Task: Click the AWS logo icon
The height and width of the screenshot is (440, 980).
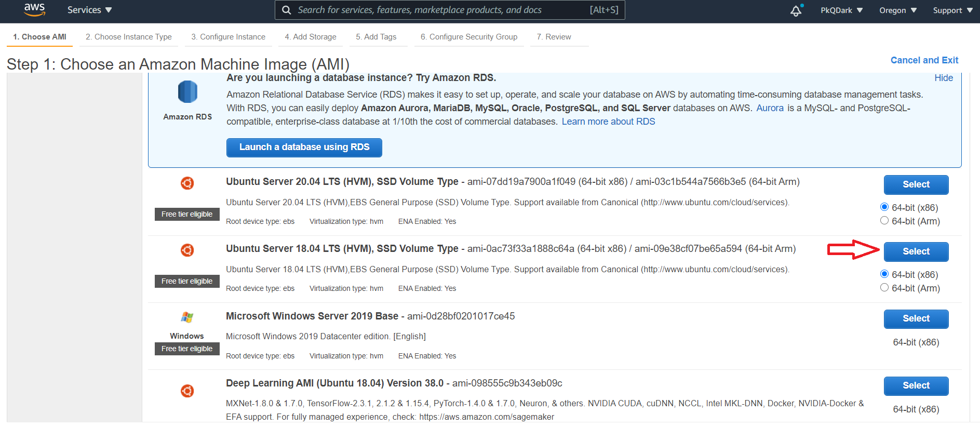Action: (34, 10)
